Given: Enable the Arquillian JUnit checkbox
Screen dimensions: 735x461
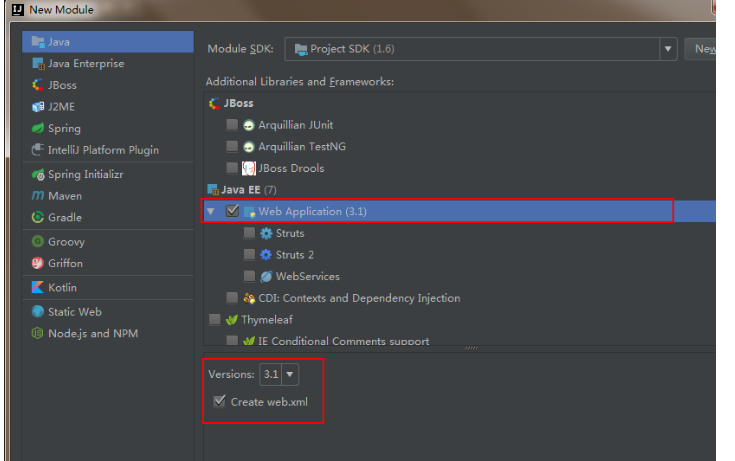Looking at the screenshot, I should 232,125.
